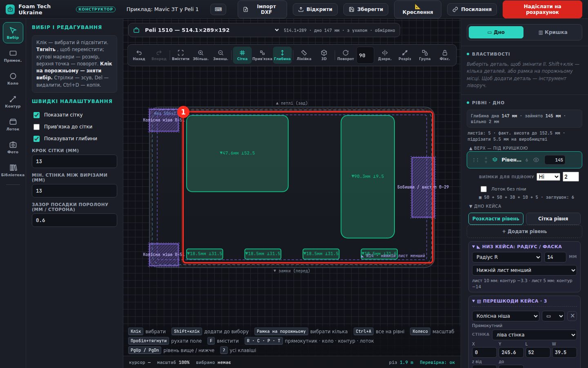Zoom out using Зменш. button

click(x=220, y=55)
